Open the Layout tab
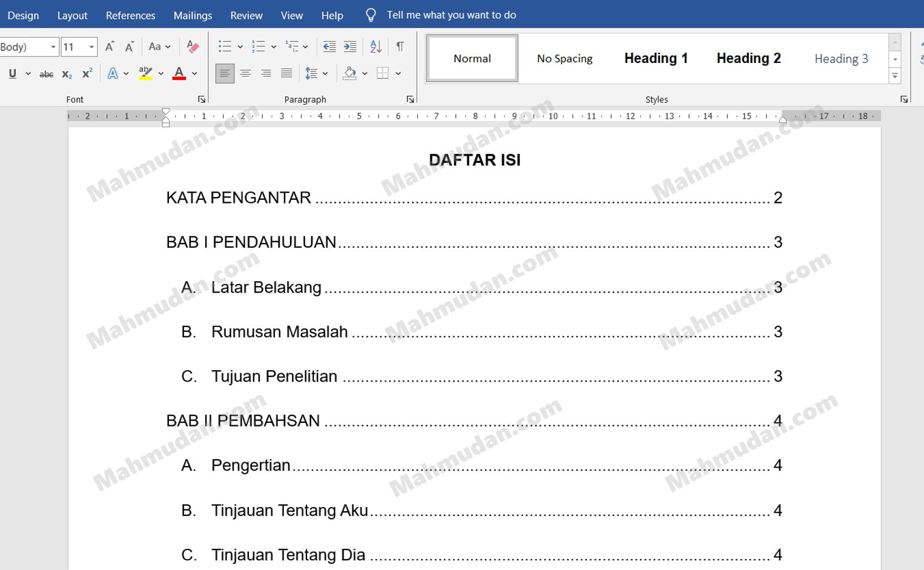The width and height of the screenshot is (924, 570). pyautogui.click(x=72, y=15)
